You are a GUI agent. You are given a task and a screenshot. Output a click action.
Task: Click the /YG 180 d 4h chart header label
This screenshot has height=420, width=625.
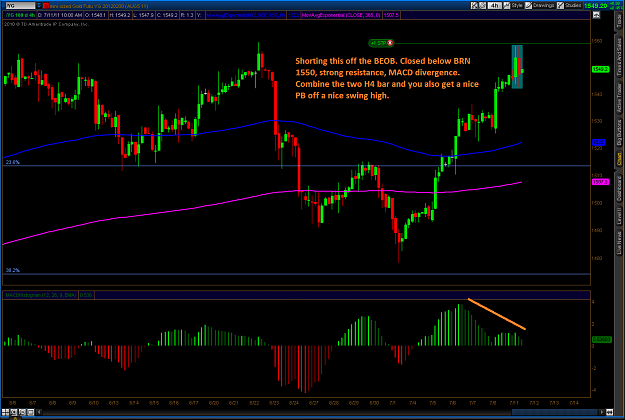pos(20,15)
